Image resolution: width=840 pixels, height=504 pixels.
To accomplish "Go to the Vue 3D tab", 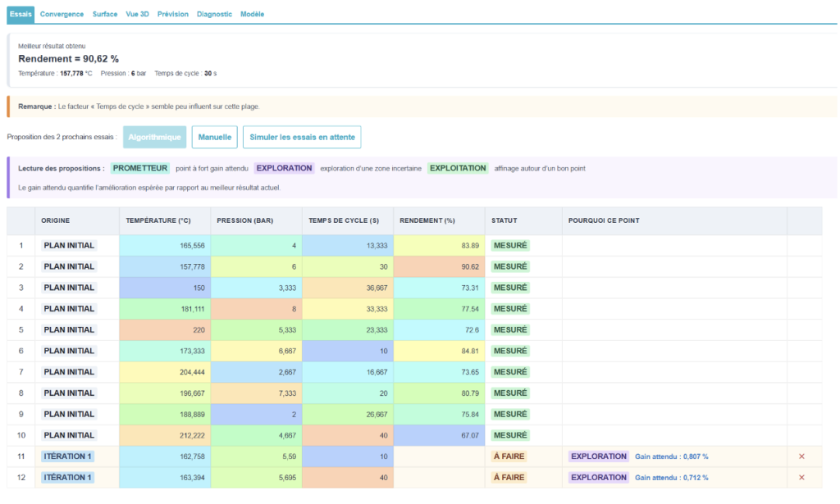I will coord(137,14).
